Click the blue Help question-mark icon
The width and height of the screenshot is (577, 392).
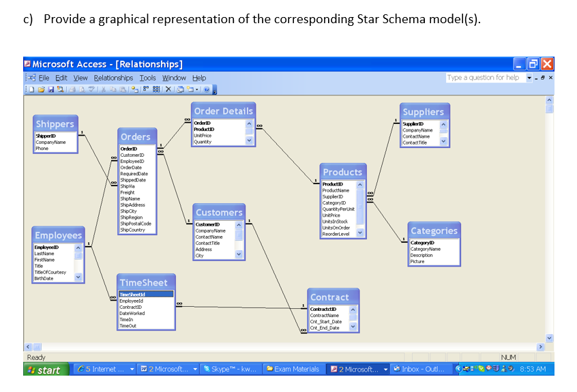pos(207,89)
